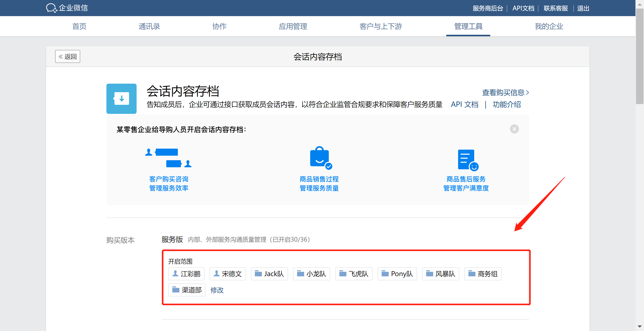Click the 商品售后服务 document icon
Image resolution: width=644 pixels, height=331 pixels.
point(468,160)
